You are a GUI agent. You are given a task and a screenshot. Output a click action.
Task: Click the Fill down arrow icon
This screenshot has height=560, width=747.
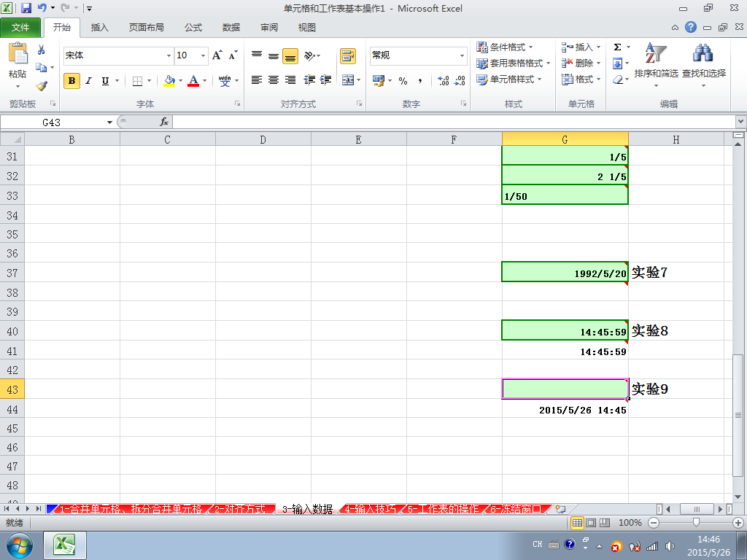(617, 63)
